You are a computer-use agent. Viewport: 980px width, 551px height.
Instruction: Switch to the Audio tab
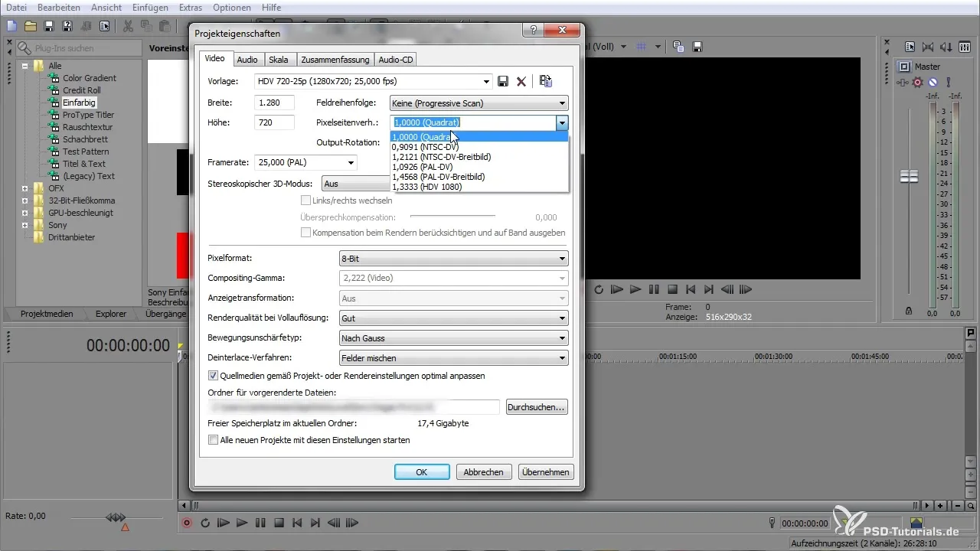click(247, 60)
